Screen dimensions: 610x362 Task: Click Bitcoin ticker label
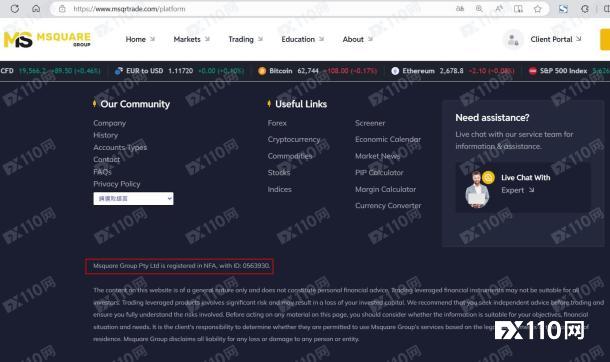(280, 71)
